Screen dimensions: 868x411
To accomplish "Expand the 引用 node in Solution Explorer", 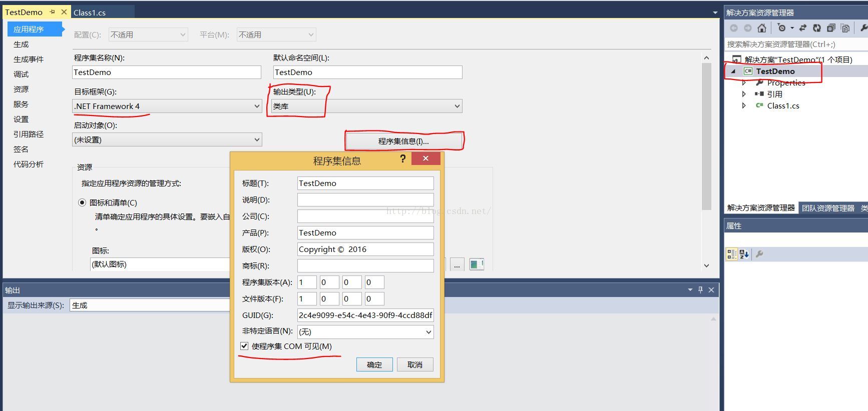I will 744,94.
